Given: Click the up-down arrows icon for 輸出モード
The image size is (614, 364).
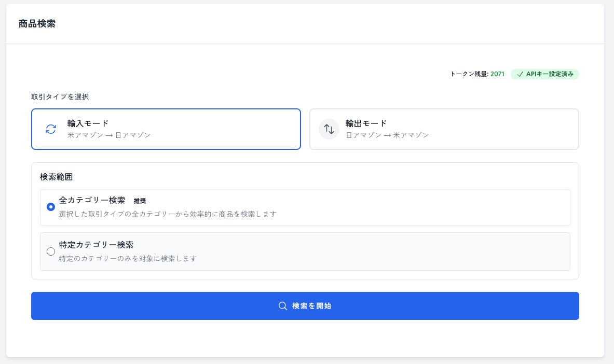Looking at the screenshot, I should [329, 129].
